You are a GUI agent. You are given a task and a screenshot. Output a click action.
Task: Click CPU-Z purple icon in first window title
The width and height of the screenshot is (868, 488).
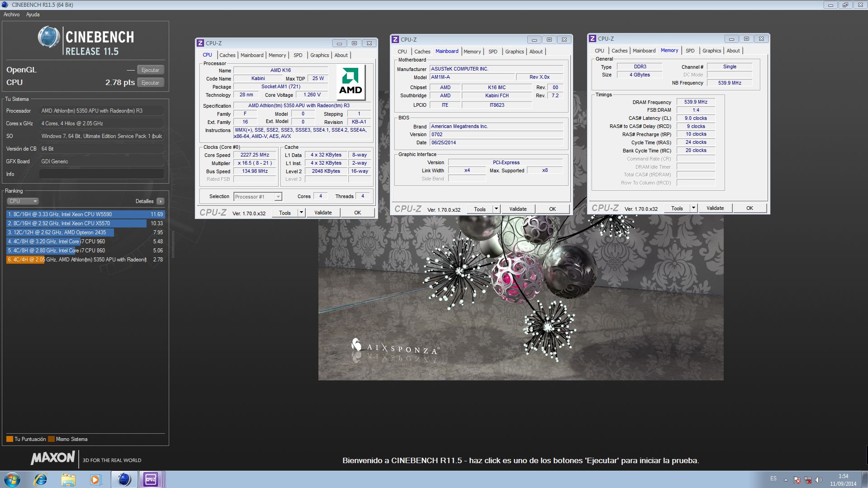click(x=200, y=43)
